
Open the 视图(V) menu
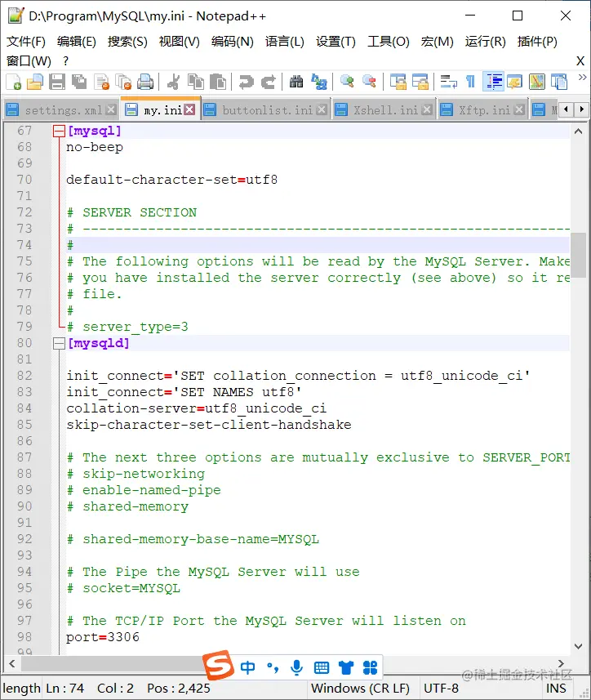[x=180, y=42]
